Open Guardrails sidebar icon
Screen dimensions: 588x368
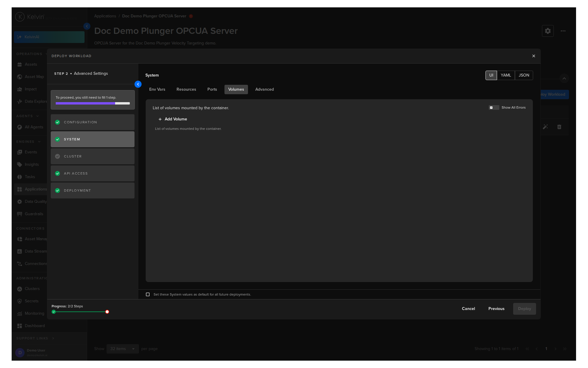tap(20, 214)
